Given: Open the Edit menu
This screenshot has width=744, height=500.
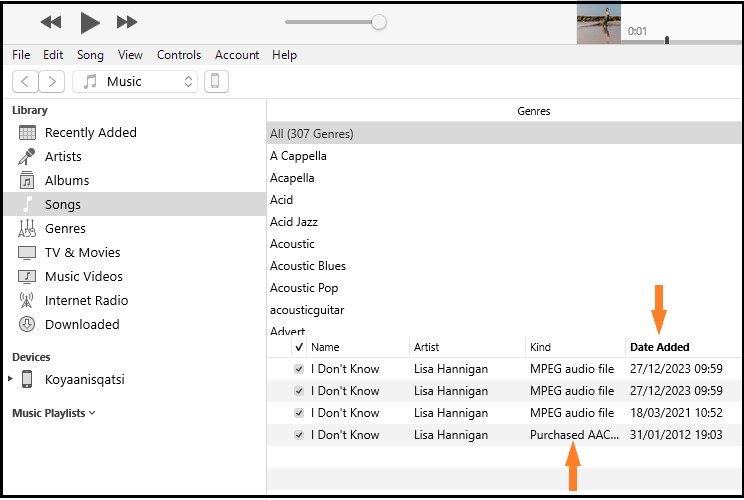Looking at the screenshot, I should pyautogui.click(x=53, y=55).
